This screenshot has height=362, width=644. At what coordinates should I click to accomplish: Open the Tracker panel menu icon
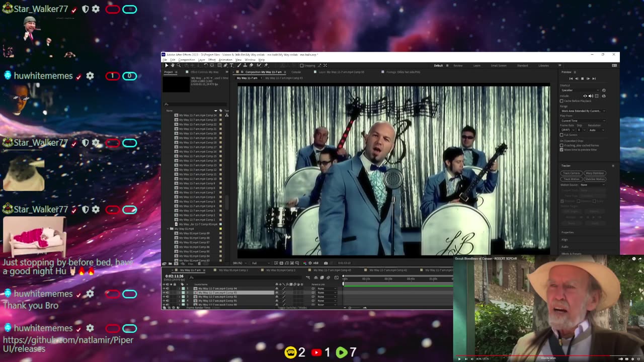613,165
